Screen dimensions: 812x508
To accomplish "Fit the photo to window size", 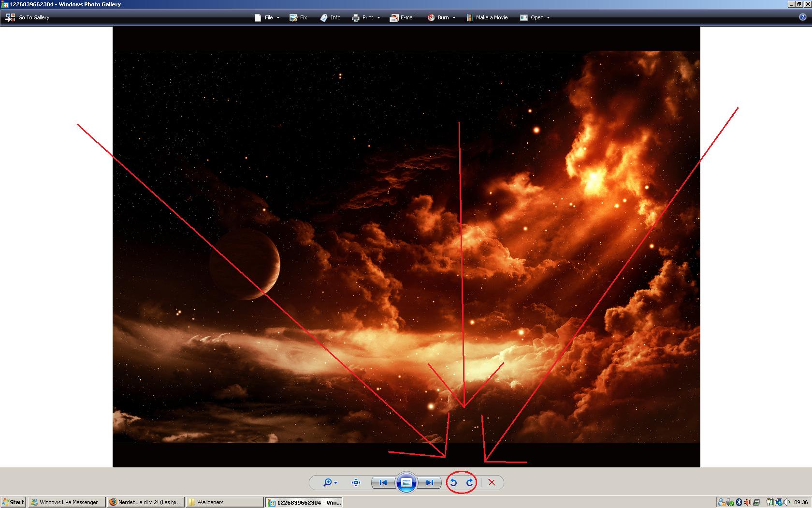I will click(x=356, y=482).
